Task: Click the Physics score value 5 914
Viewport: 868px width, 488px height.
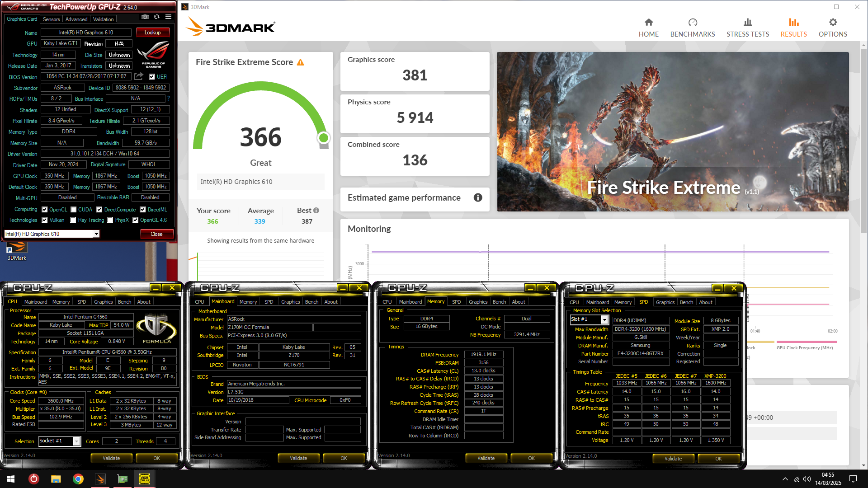Action: 415,117
